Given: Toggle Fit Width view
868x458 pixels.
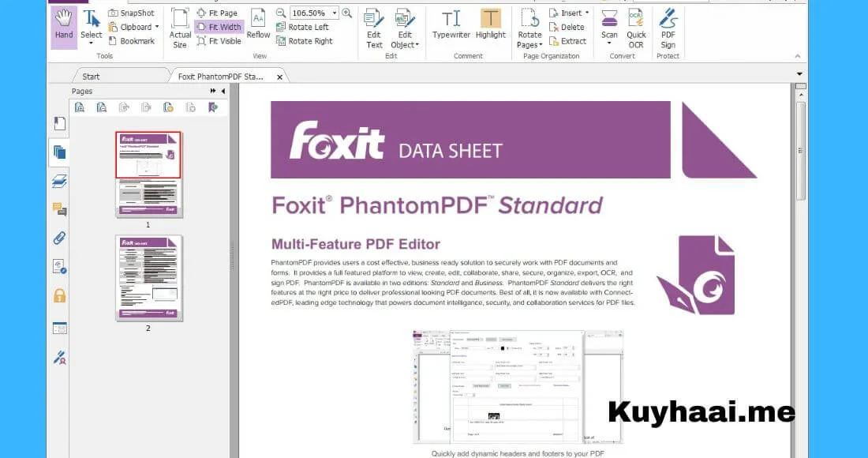Looking at the screenshot, I should (x=219, y=27).
